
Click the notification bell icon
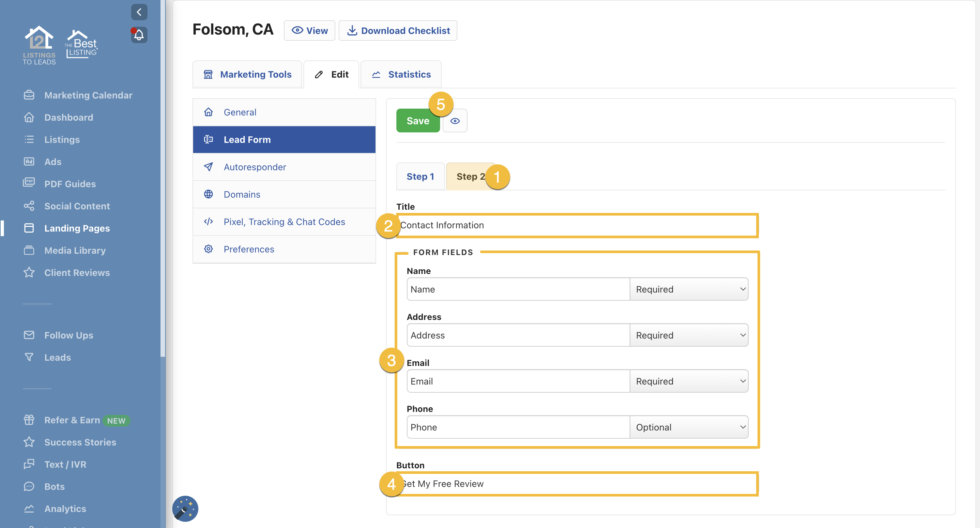pyautogui.click(x=139, y=35)
